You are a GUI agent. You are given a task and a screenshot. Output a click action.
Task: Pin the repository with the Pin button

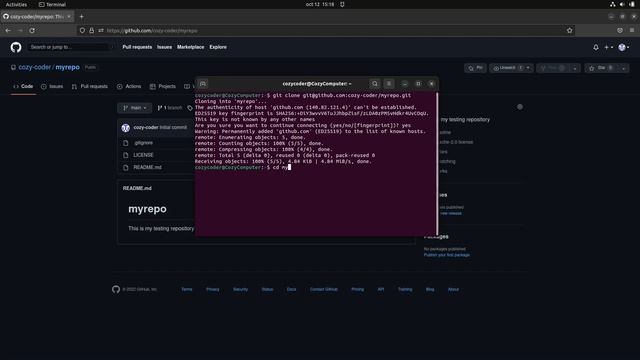476,68
